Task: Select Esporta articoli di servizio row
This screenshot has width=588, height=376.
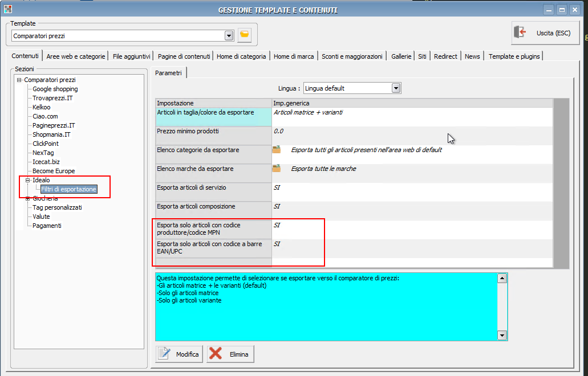Action: coord(354,192)
